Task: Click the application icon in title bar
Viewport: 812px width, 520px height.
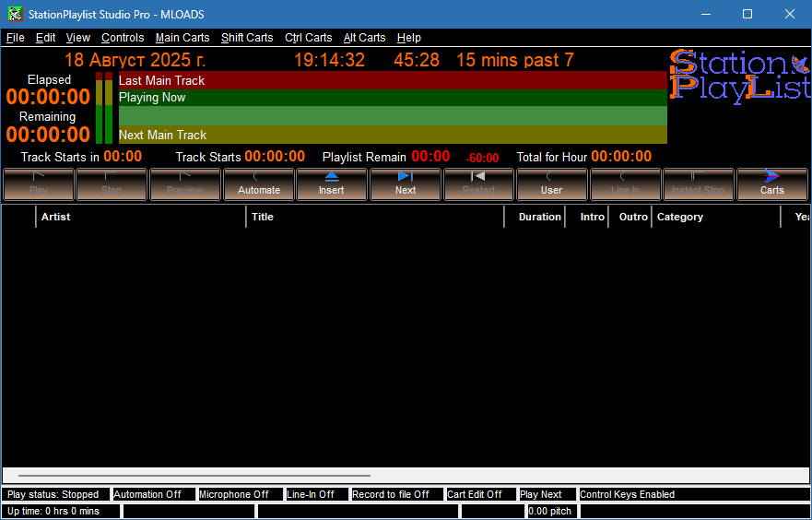Action: pos(16,14)
